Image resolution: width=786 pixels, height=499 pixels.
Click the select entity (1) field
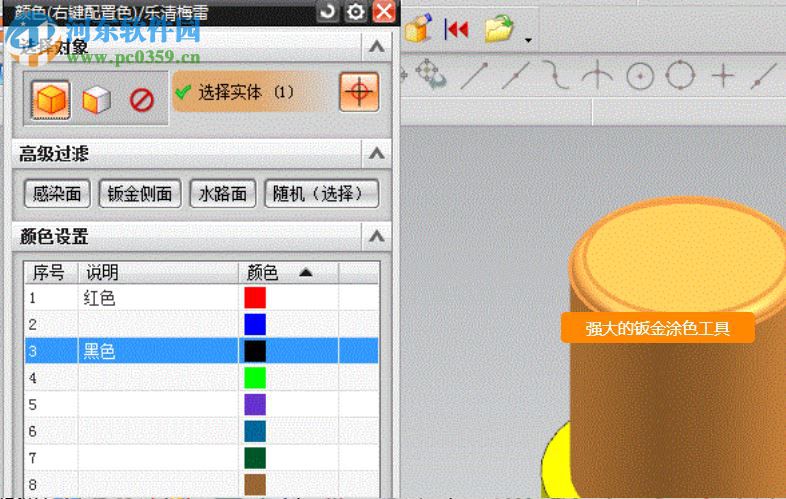(252, 92)
